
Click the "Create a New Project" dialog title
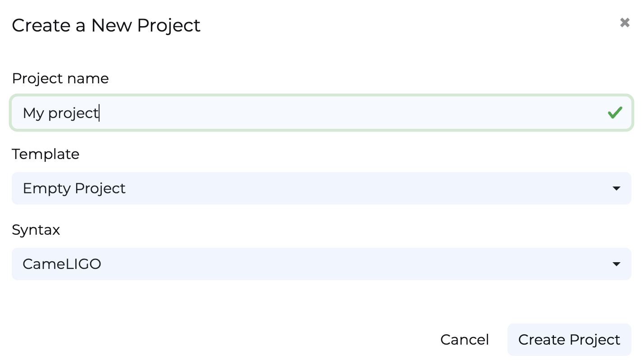tap(106, 25)
